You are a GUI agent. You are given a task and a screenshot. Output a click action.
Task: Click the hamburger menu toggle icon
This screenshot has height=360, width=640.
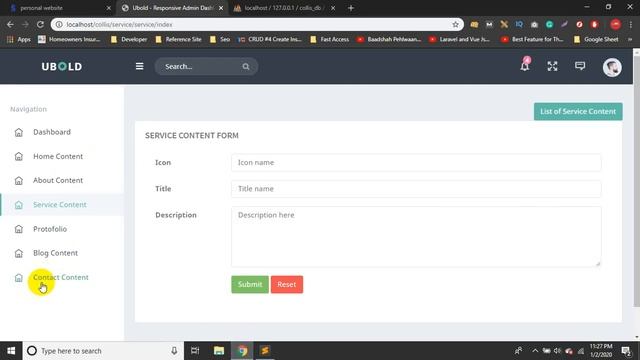[139, 66]
